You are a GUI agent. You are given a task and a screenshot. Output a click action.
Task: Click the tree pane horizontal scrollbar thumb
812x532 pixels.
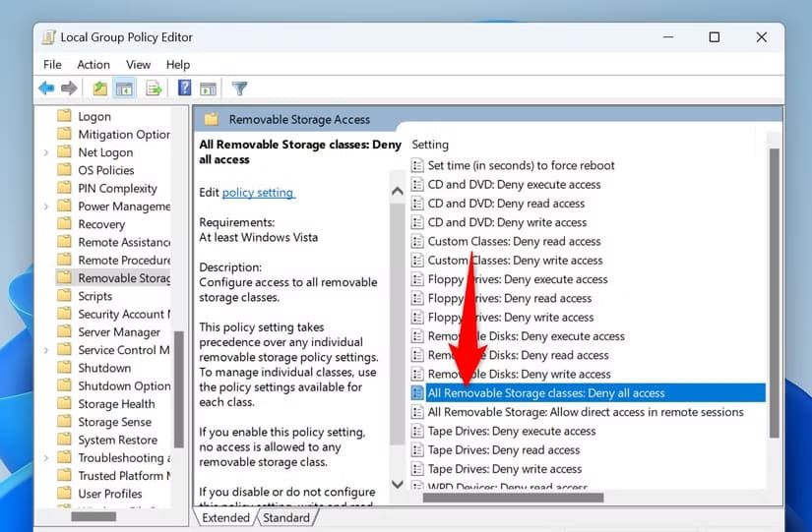click(94, 516)
